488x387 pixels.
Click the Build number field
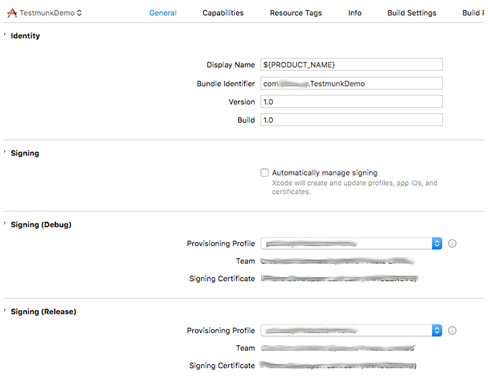tap(351, 120)
